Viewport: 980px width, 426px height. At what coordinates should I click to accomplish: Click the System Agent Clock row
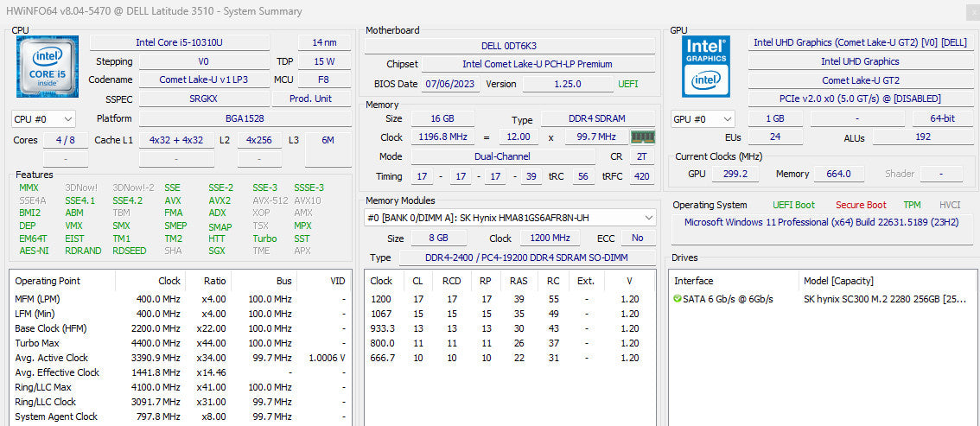coord(180,416)
